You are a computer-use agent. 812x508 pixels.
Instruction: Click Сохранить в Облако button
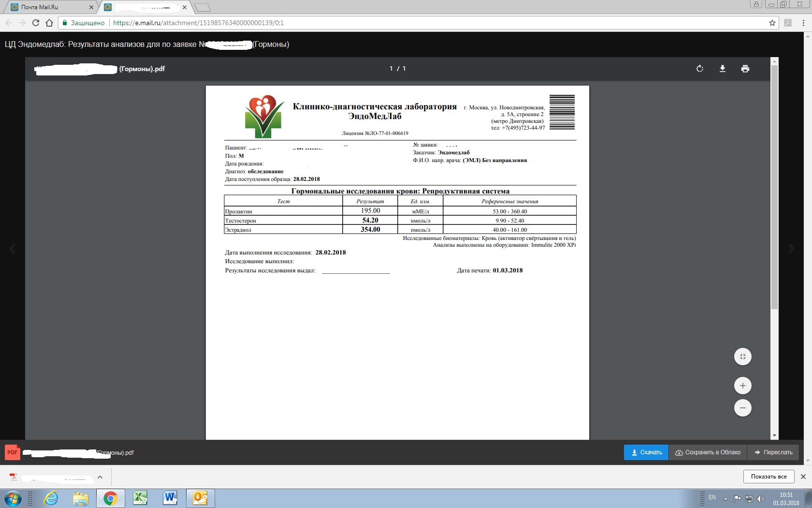click(708, 452)
